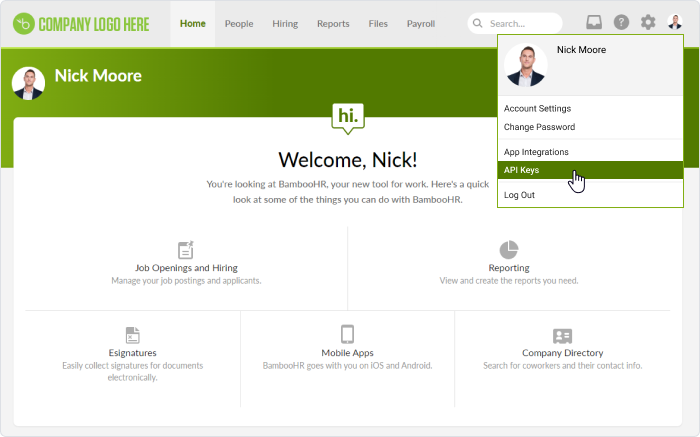Click the Job Openings and Hiring icon
700x437 pixels.
pyautogui.click(x=186, y=250)
